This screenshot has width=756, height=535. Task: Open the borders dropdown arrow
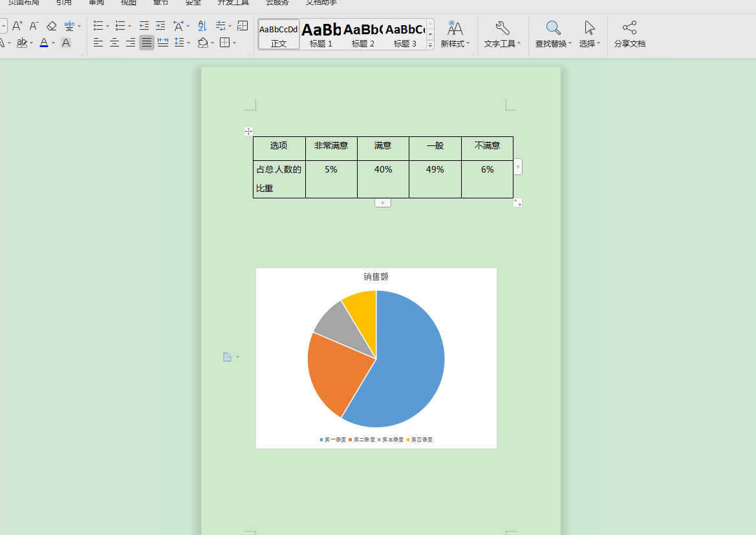click(234, 43)
